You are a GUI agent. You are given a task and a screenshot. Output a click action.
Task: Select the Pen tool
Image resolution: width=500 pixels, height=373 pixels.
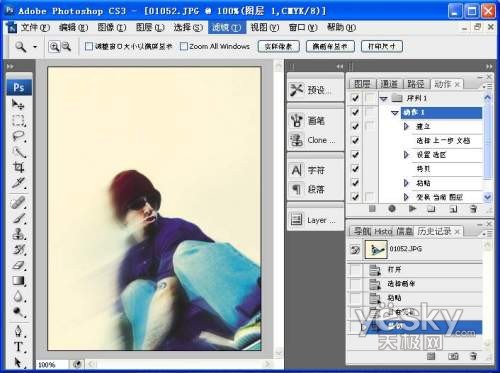pos(18,331)
